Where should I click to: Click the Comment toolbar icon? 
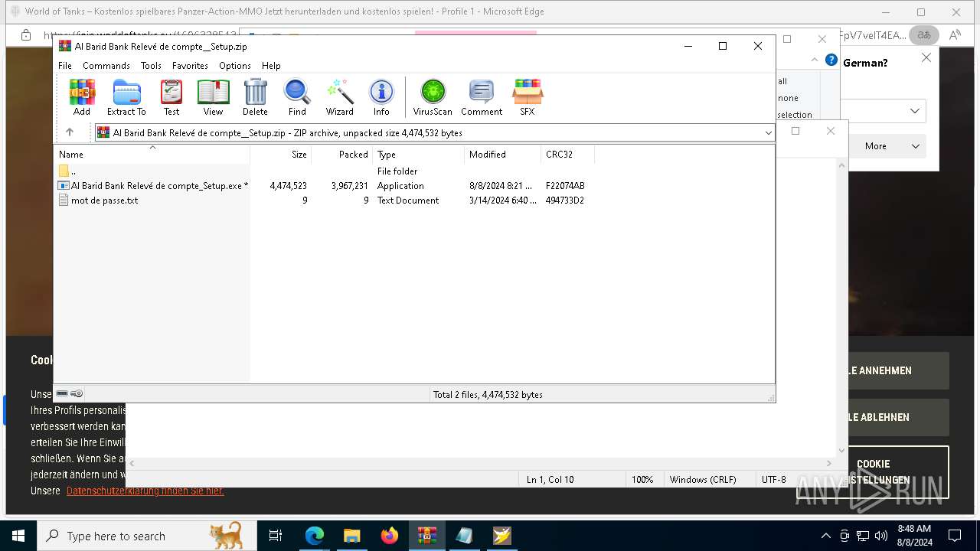[x=482, y=97]
